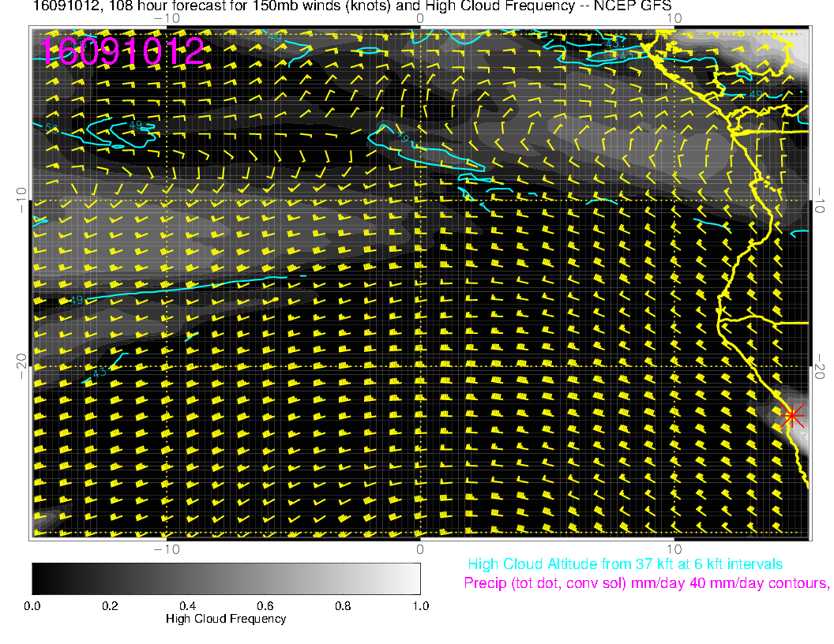Click the 'High Cloud Frequency' colorbar caption

226,619
